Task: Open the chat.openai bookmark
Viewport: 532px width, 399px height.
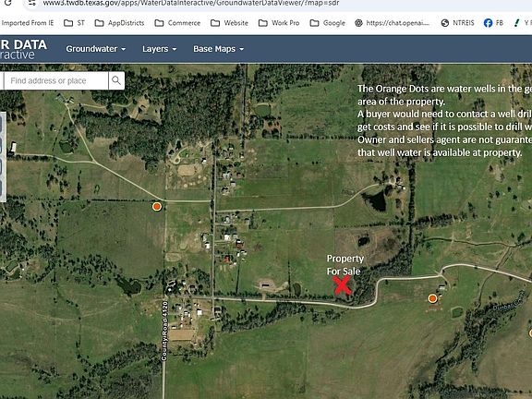Action: tap(393, 23)
